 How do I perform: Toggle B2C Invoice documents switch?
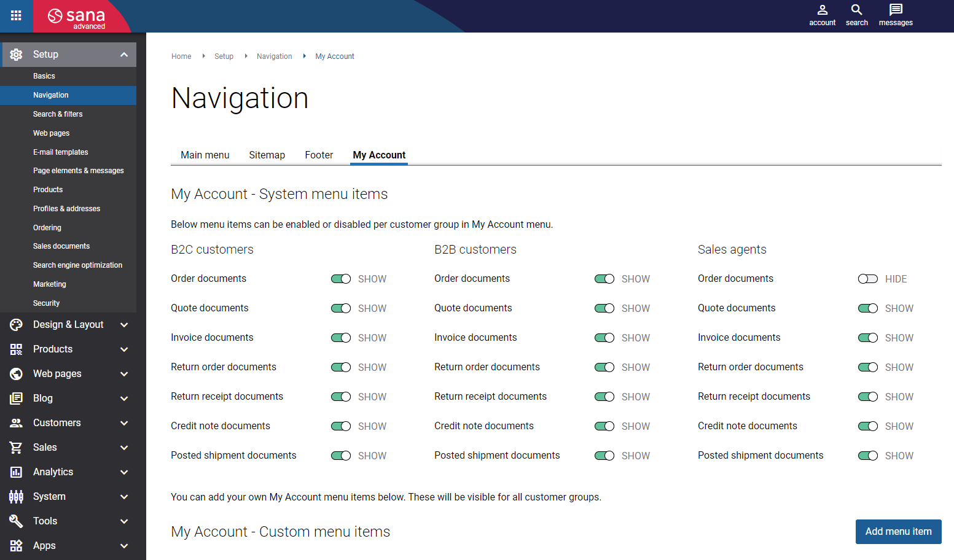(x=341, y=338)
